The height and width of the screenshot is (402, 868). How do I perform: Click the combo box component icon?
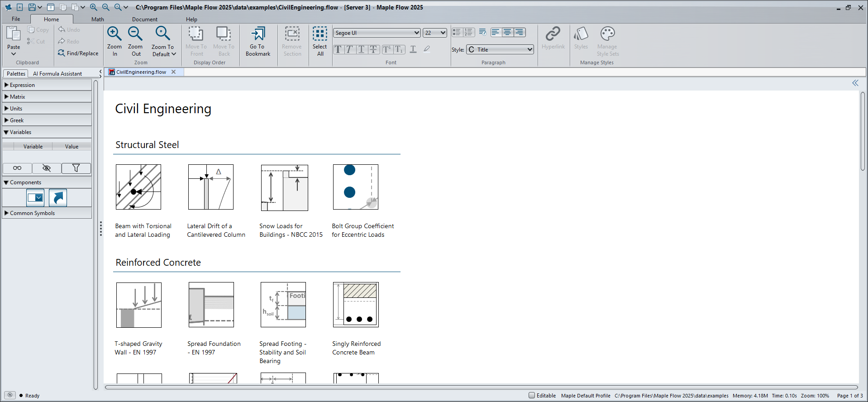coord(35,198)
